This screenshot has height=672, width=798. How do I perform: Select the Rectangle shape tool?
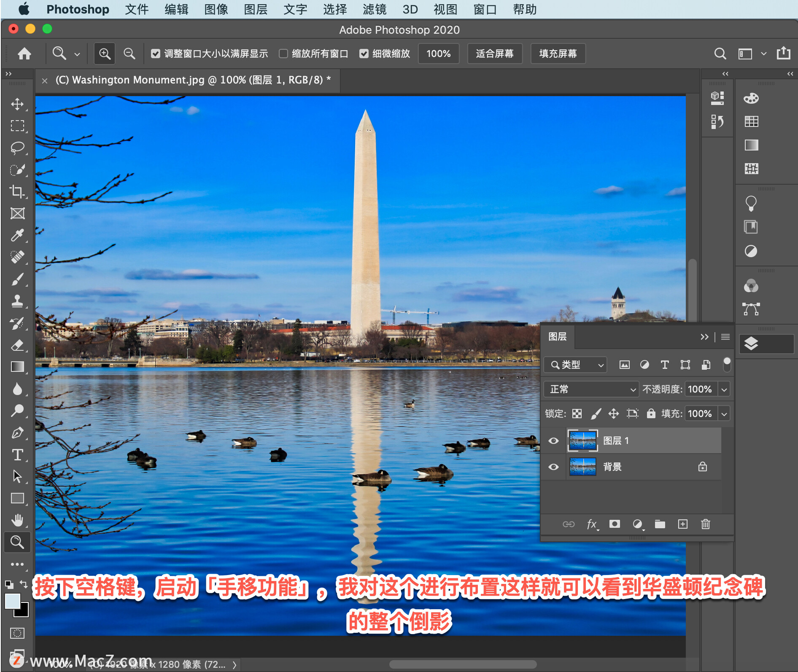(x=17, y=498)
